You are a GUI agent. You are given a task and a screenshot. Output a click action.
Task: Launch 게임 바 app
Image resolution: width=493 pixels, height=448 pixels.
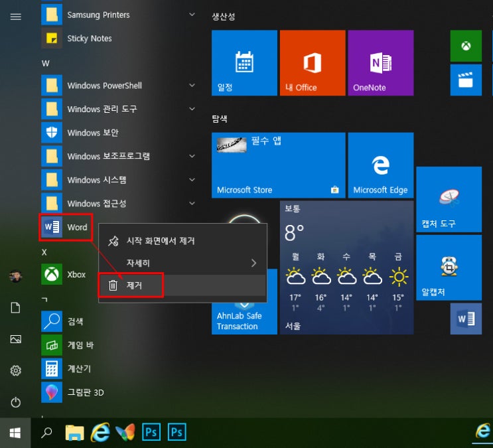[118, 345]
